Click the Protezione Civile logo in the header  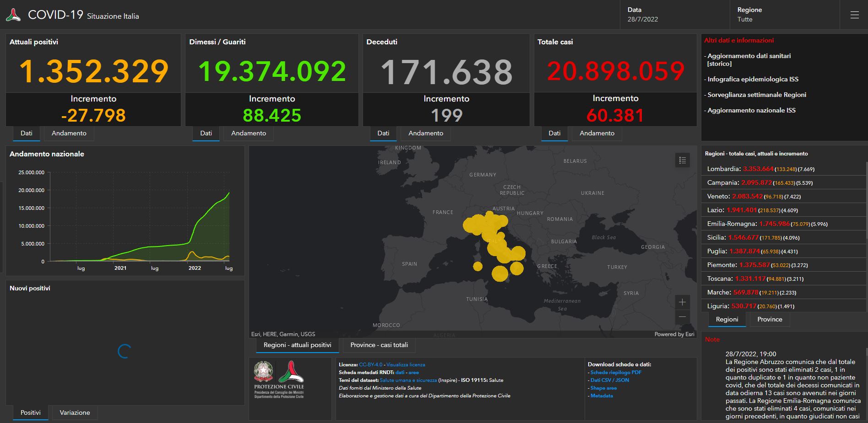pyautogui.click(x=13, y=15)
